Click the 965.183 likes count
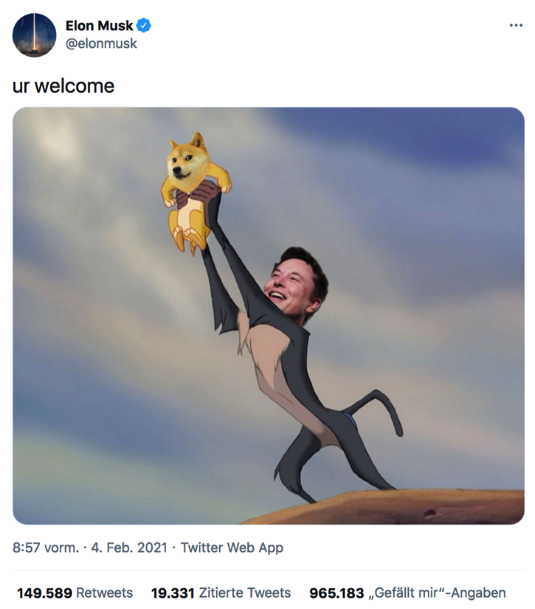The image size is (535, 609). pos(336,593)
